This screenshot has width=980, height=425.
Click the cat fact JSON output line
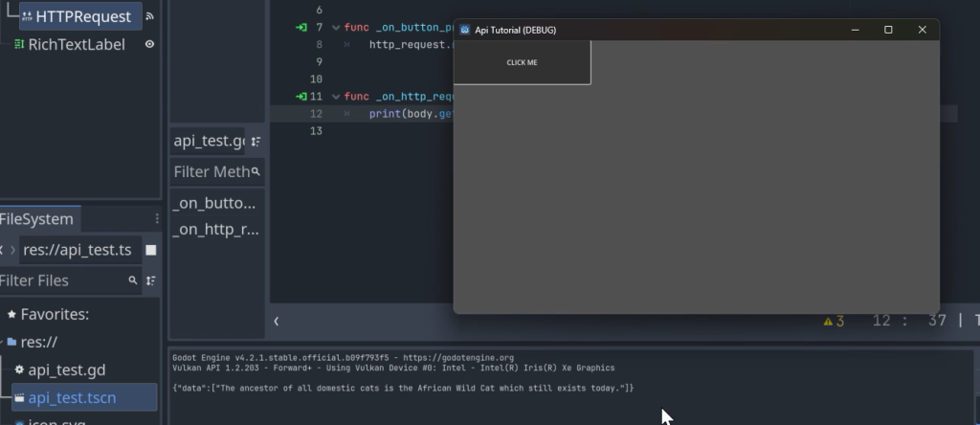[403, 388]
